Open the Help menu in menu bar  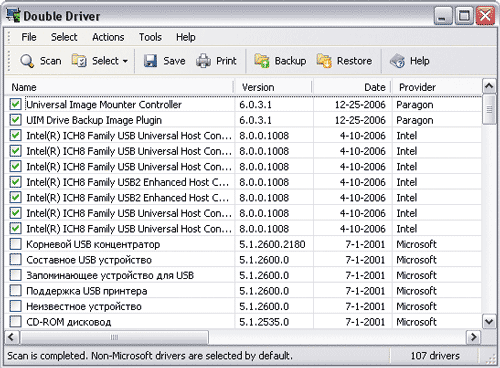tap(186, 37)
